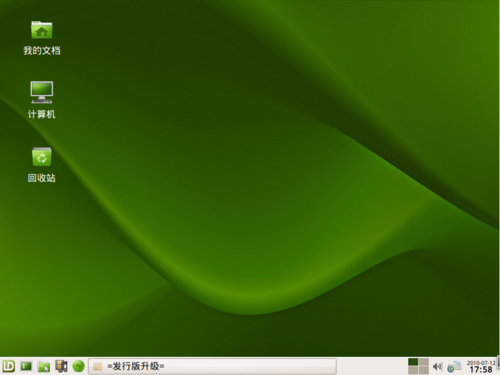Click the 2010-07-12 date in tray
The image size is (500, 375).
click(481, 363)
